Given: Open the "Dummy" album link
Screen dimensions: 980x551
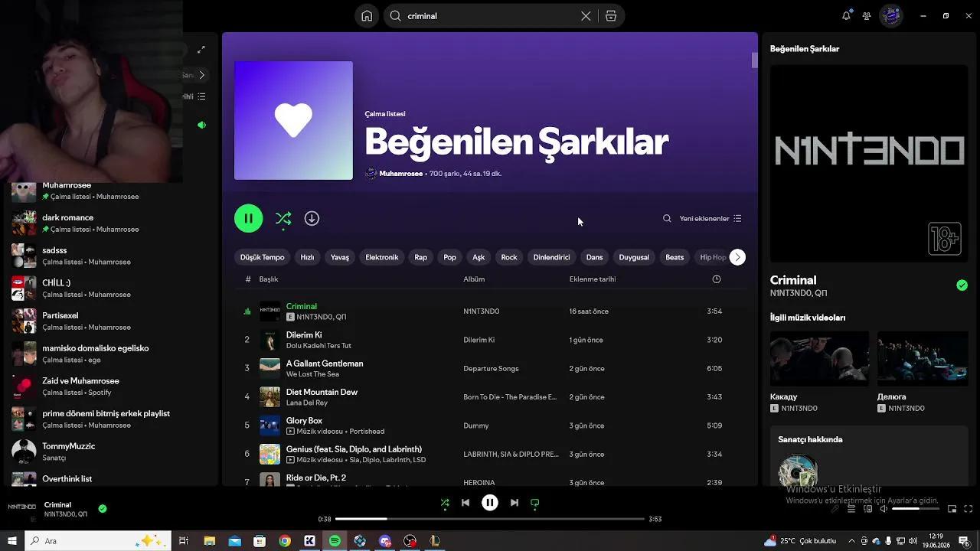Looking at the screenshot, I should tap(476, 425).
